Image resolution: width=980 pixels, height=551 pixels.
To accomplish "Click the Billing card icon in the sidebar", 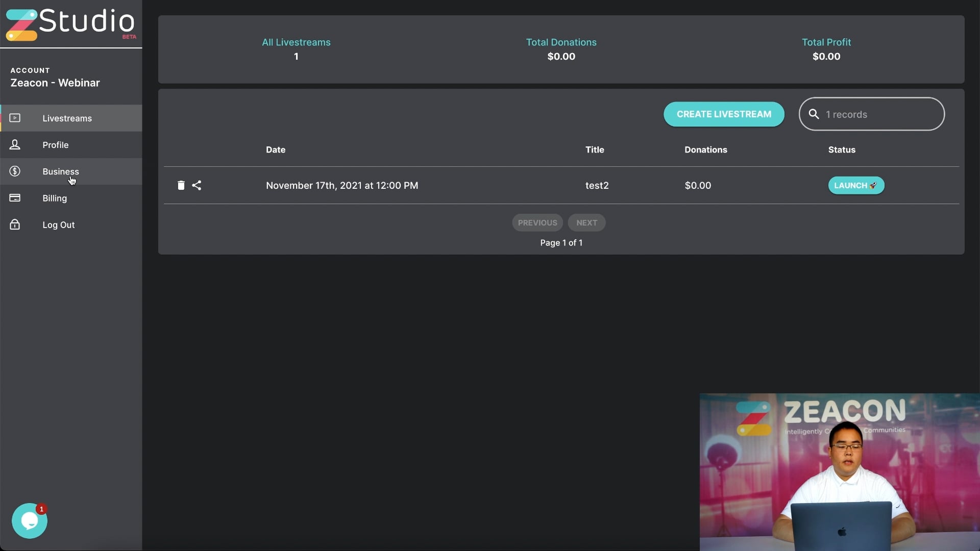I will pos(15,198).
